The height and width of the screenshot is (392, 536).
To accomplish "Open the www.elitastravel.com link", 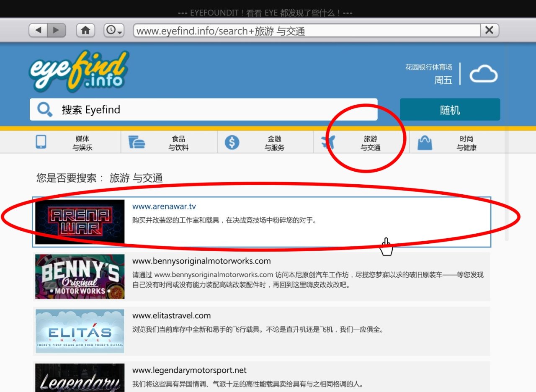I will (x=172, y=316).
